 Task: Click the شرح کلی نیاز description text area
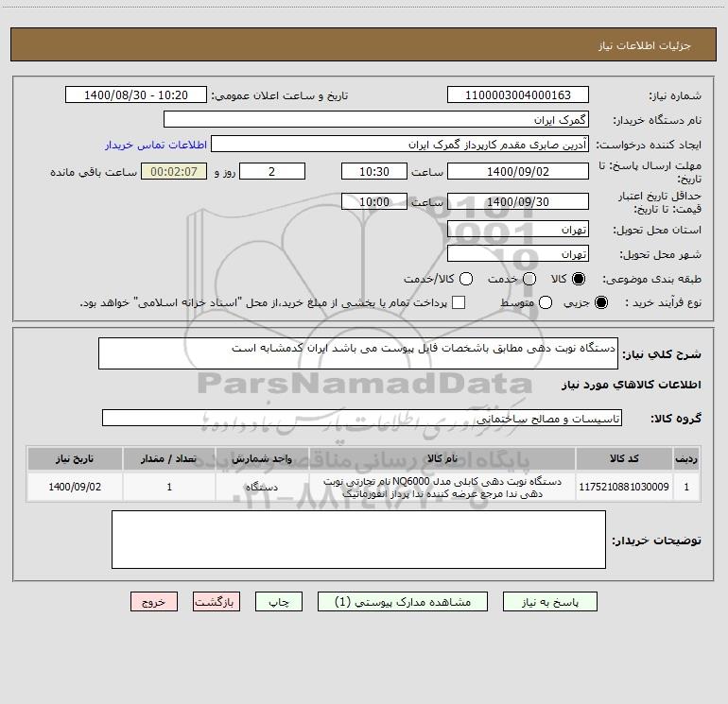click(358, 353)
